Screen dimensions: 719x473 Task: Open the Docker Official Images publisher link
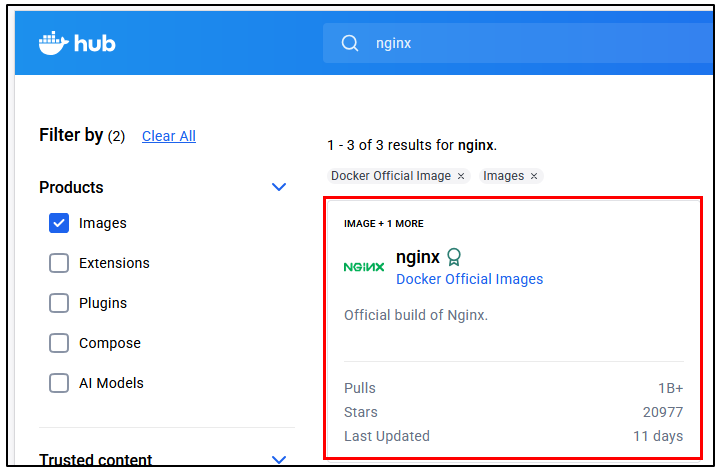[469, 279]
